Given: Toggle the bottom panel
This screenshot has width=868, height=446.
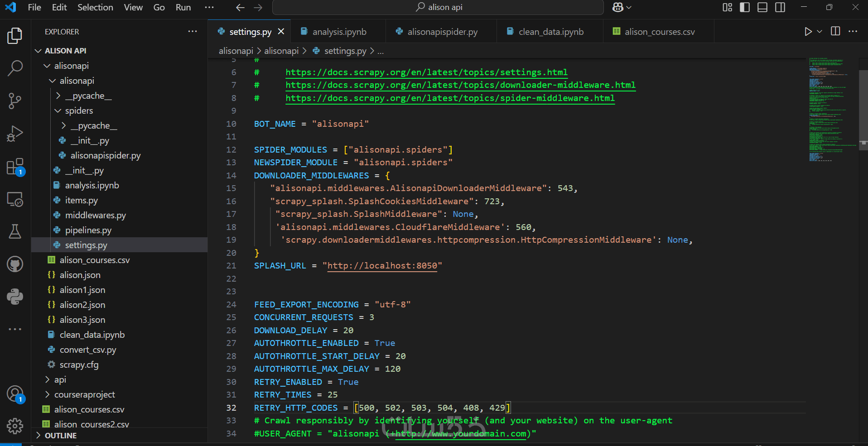Looking at the screenshot, I should 762,7.
